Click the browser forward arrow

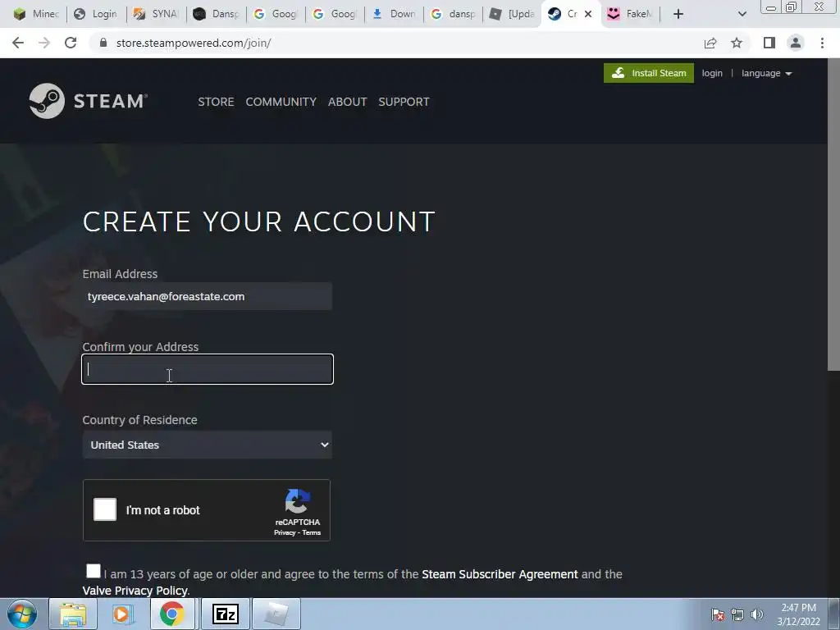click(x=44, y=43)
